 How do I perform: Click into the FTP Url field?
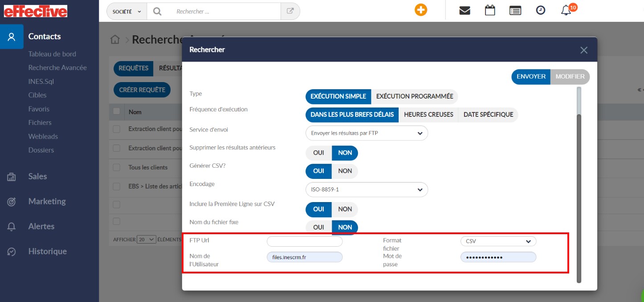305,241
